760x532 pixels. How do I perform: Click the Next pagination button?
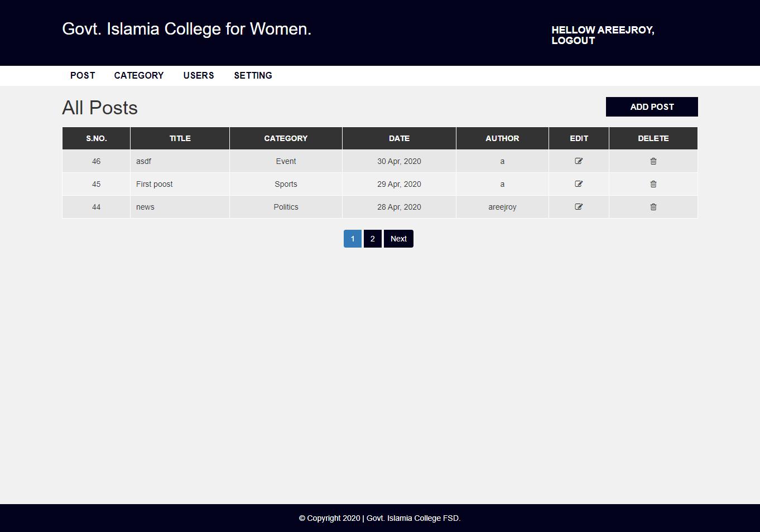(398, 239)
